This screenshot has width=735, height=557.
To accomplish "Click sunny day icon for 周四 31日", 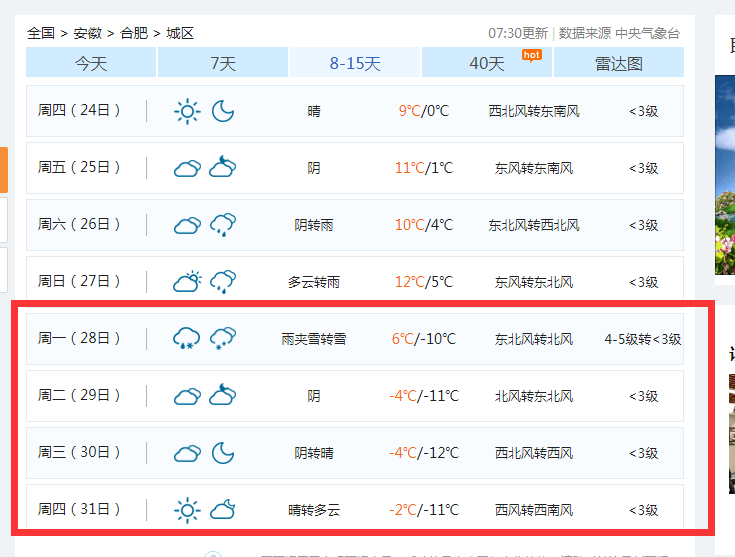I will click(188, 510).
